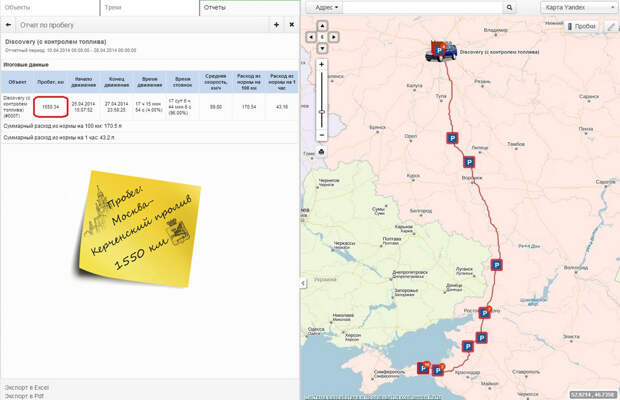Pan the map right with arrow control
620x400 pixels.
pos(334,37)
